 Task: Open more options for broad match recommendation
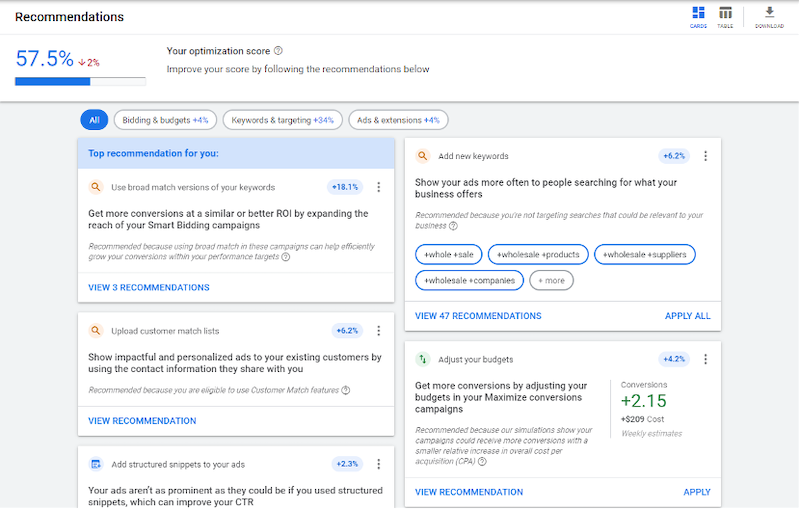(378, 187)
